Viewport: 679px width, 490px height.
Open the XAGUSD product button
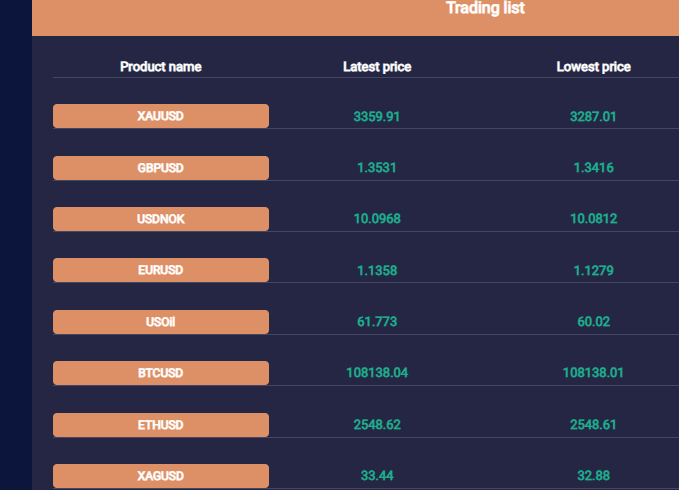[160, 476]
